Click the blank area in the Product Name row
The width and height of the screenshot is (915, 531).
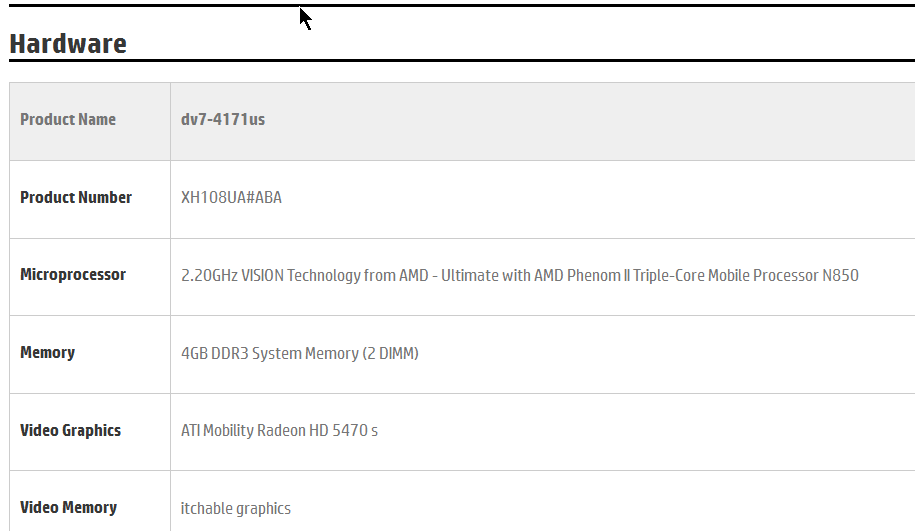coord(589,121)
